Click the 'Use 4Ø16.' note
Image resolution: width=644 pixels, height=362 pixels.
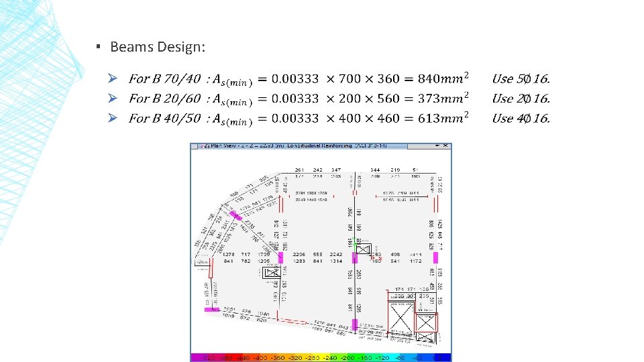click(521, 118)
